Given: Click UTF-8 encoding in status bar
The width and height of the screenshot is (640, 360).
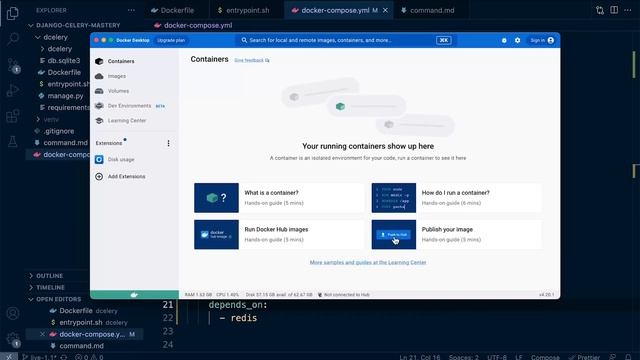Looking at the screenshot, I should tap(497, 357).
